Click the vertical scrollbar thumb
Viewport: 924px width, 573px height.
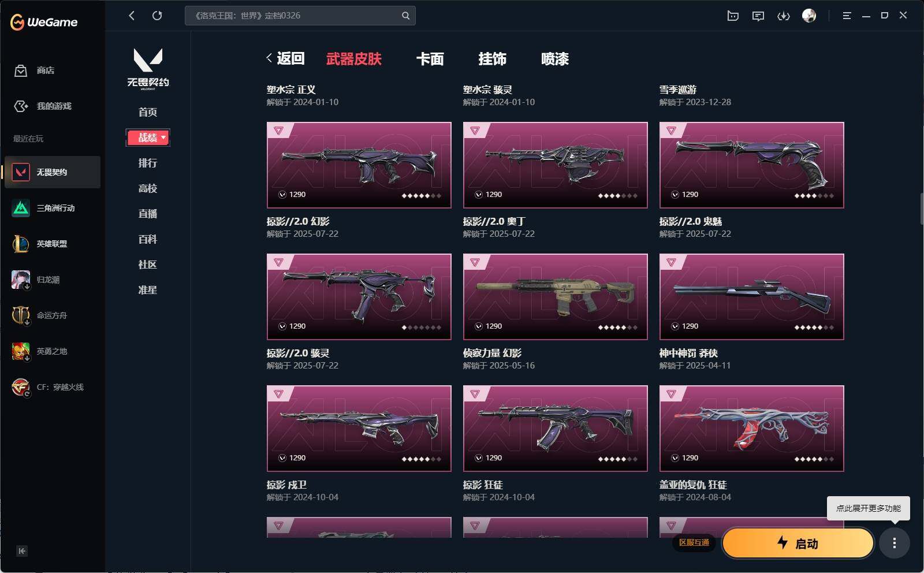point(922,209)
